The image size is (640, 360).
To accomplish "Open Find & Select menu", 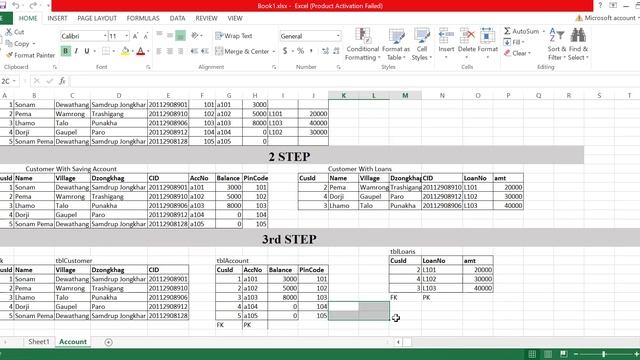I will click(x=578, y=44).
